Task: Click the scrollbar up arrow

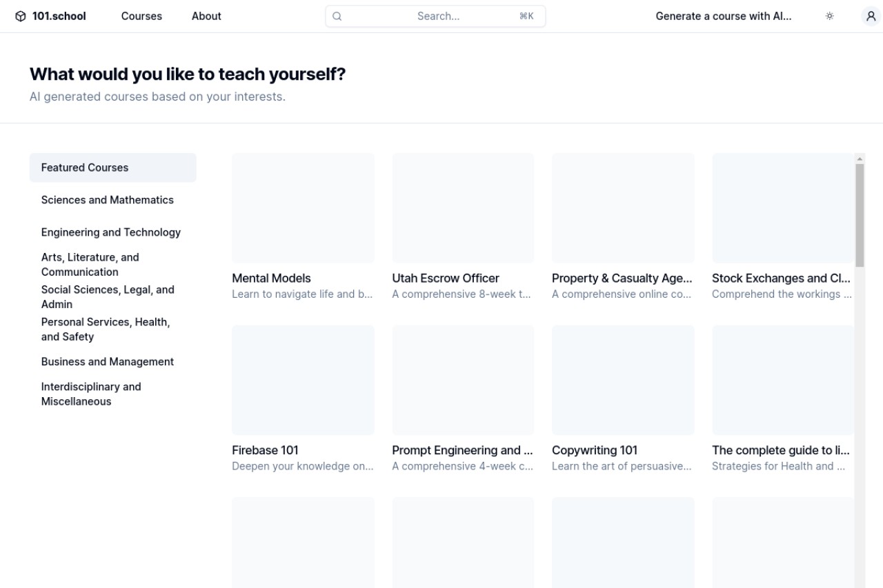Action: click(x=860, y=159)
